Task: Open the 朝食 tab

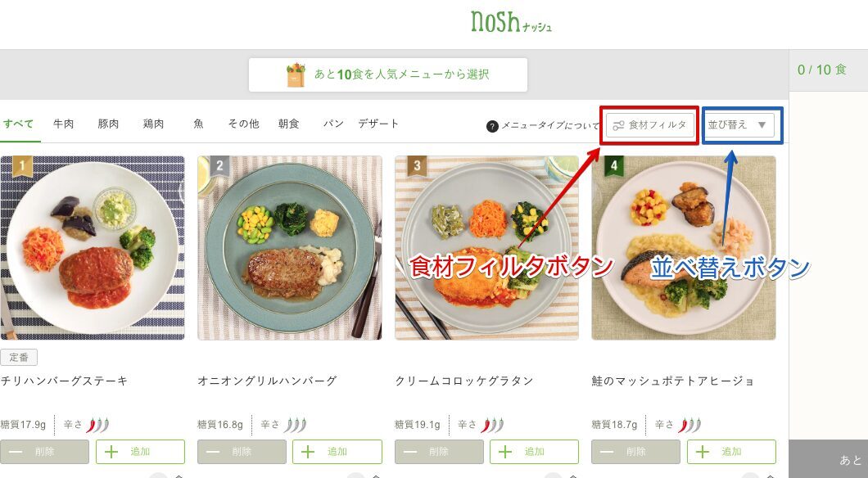Action: 288,124
